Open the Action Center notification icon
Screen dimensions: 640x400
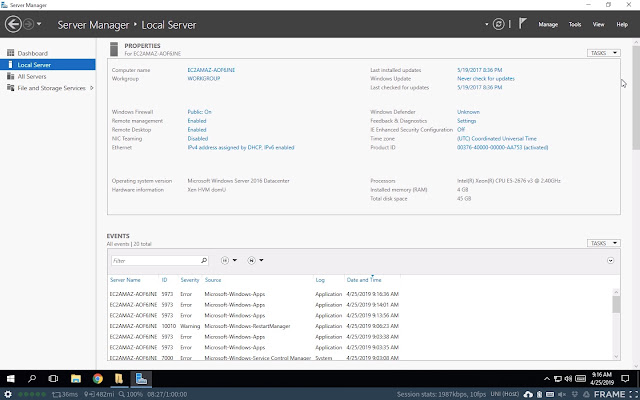click(x=625, y=379)
